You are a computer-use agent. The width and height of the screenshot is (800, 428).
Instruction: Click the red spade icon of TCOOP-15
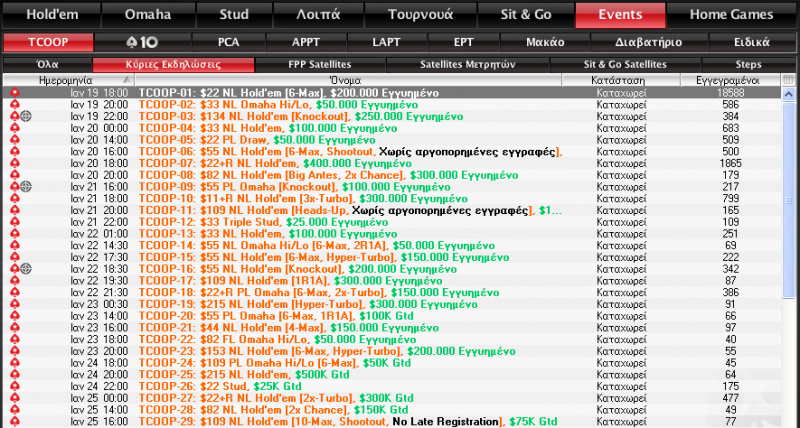15,257
